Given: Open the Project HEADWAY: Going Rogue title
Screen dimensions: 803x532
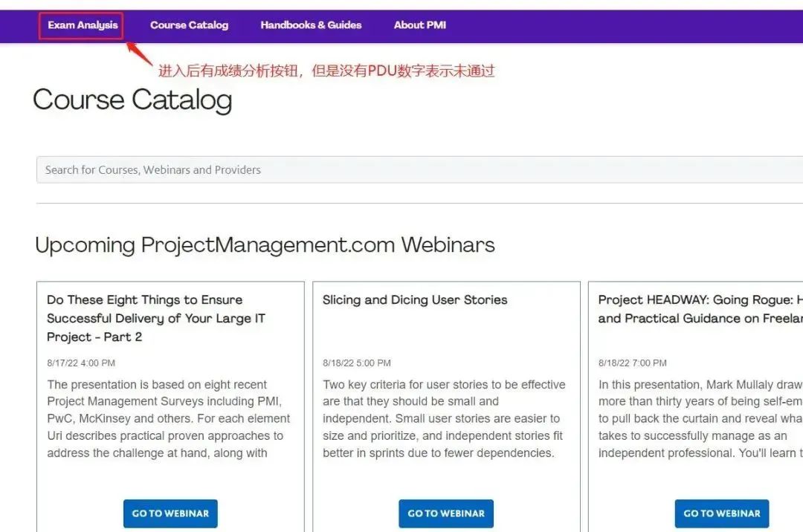Looking at the screenshot, I should [699, 309].
